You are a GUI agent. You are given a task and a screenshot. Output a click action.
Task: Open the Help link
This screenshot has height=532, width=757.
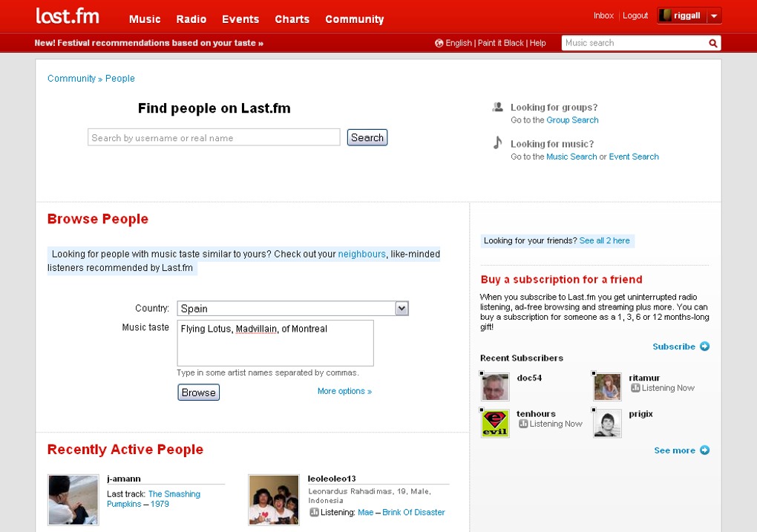pos(538,43)
